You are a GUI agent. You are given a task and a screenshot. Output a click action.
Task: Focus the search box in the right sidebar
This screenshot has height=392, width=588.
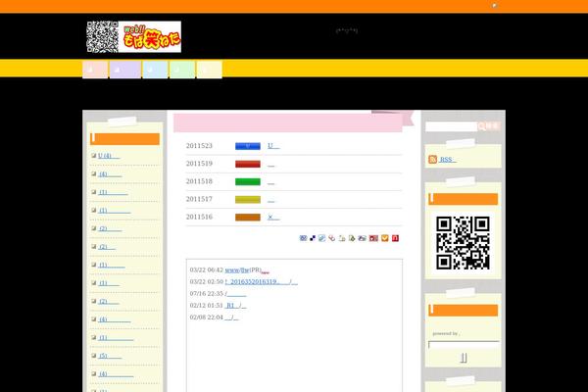(x=452, y=126)
